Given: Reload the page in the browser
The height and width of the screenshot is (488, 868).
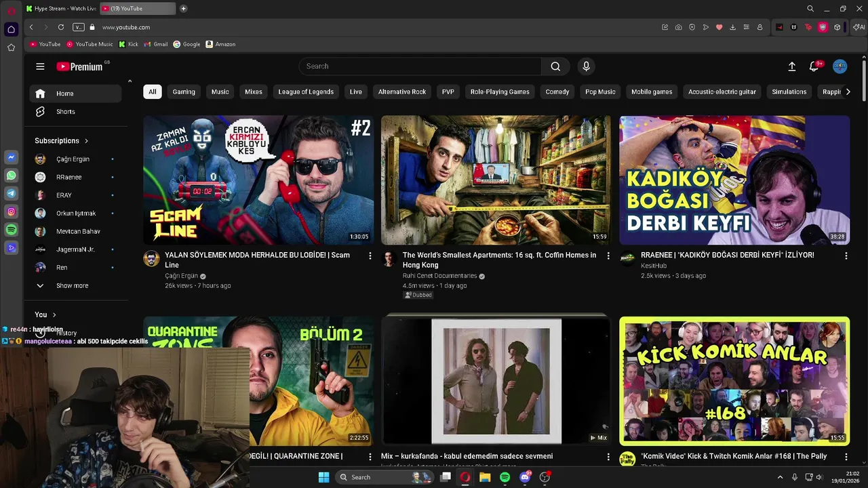Looking at the screenshot, I should [61, 27].
